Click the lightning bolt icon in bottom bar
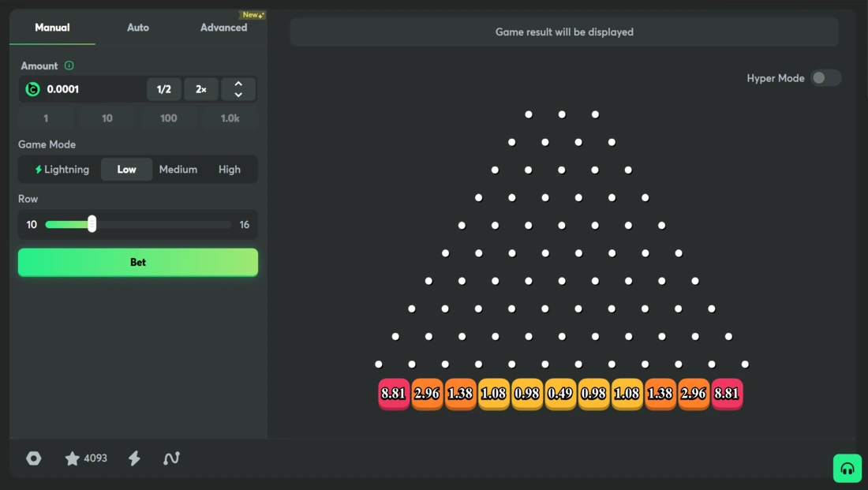The height and width of the screenshot is (490, 868). (x=134, y=458)
